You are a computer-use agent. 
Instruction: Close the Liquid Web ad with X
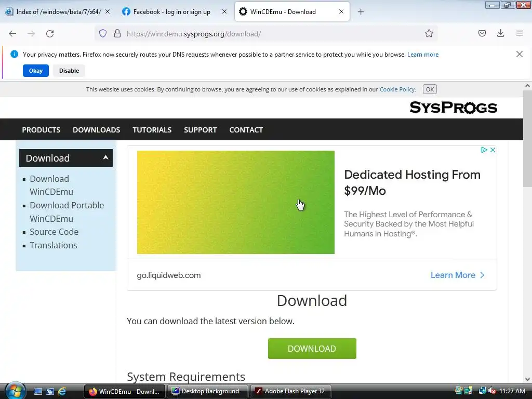pos(493,150)
